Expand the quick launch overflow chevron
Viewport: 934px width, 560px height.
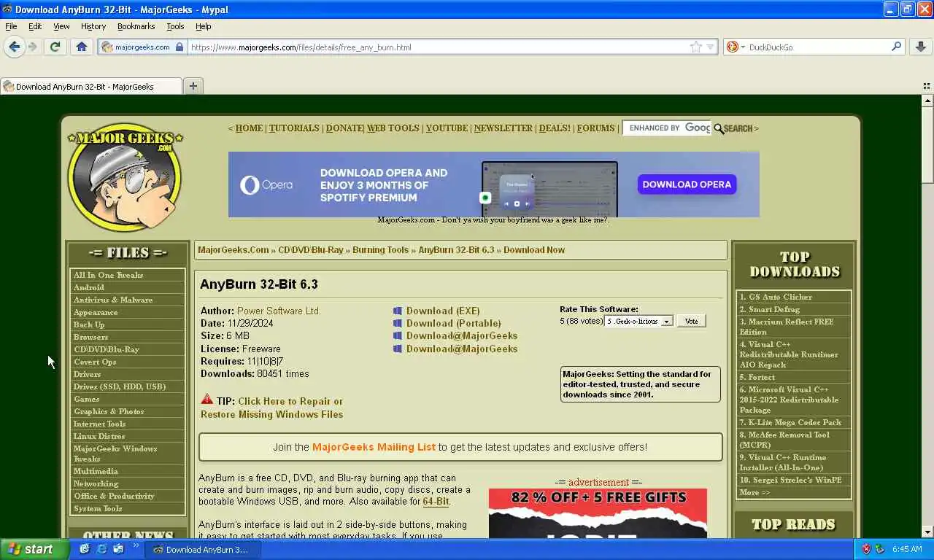(136, 545)
